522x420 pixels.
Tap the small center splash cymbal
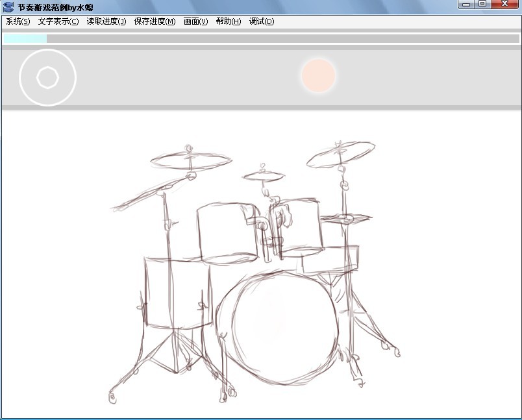(264, 175)
